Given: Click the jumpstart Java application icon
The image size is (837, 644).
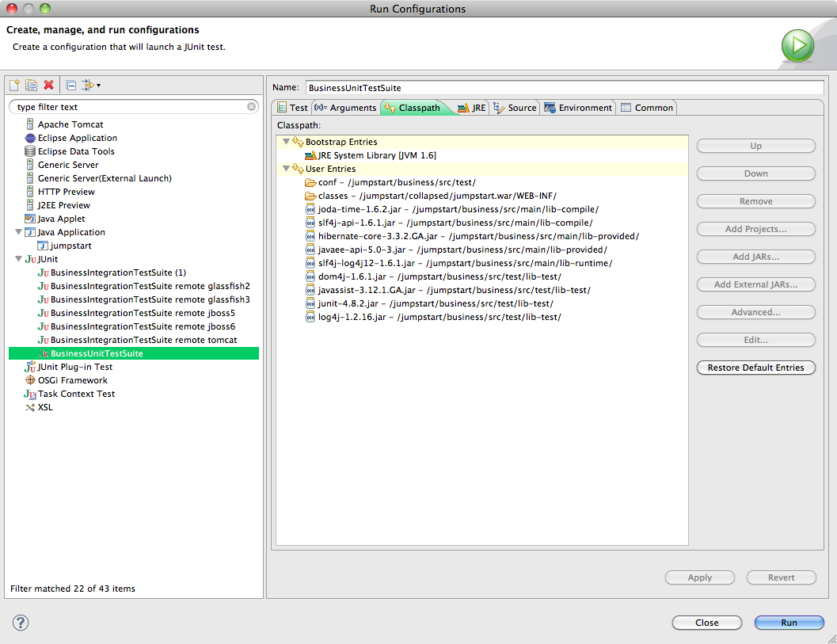Looking at the screenshot, I should (x=43, y=246).
